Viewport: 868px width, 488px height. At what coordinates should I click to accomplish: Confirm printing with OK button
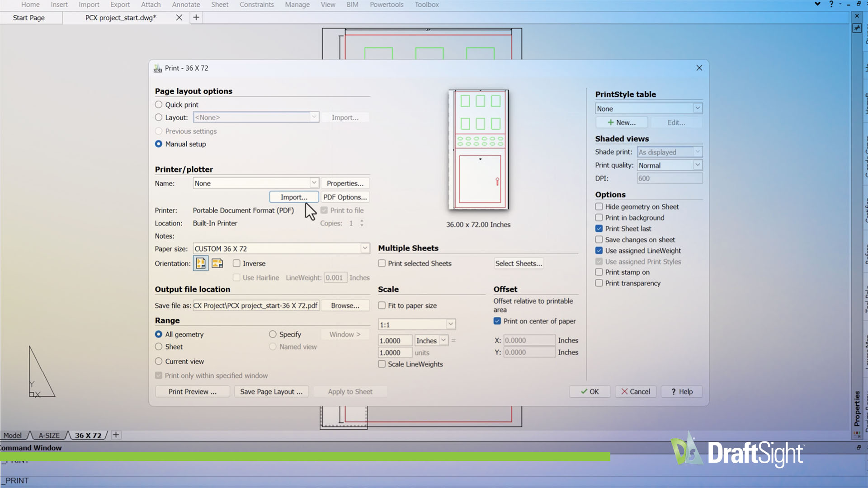(590, 391)
